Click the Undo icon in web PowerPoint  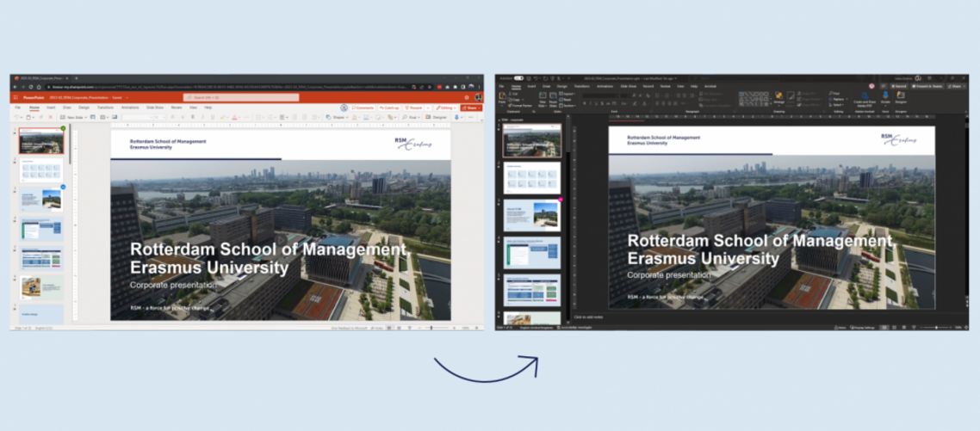[x=16, y=118]
